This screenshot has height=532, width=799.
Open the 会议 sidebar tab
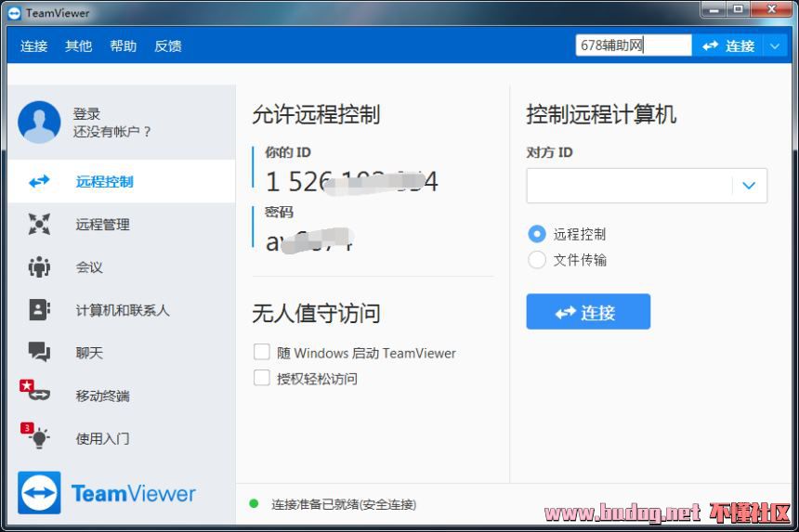(122, 266)
